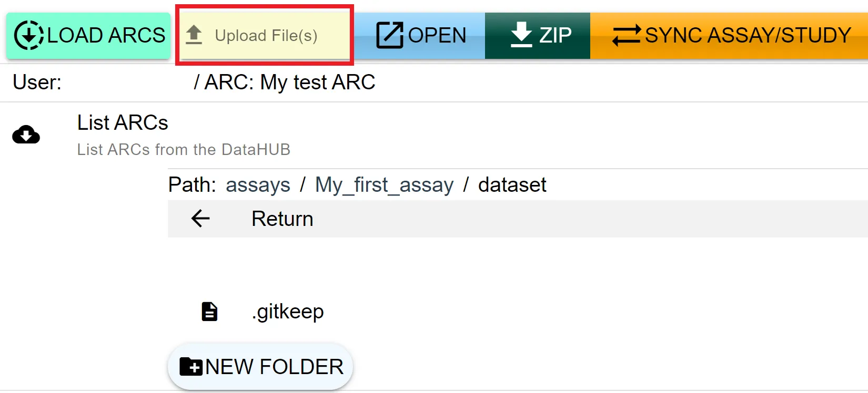
Task: Download the ARC via the ZIP label
Action: click(555, 35)
